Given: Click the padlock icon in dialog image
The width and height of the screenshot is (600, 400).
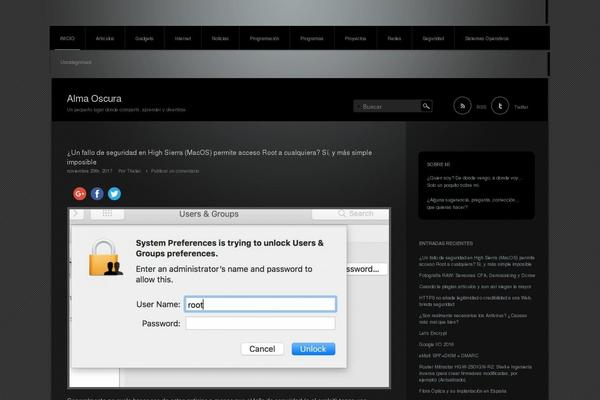Looking at the screenshot, I should (x=105, y=258).
